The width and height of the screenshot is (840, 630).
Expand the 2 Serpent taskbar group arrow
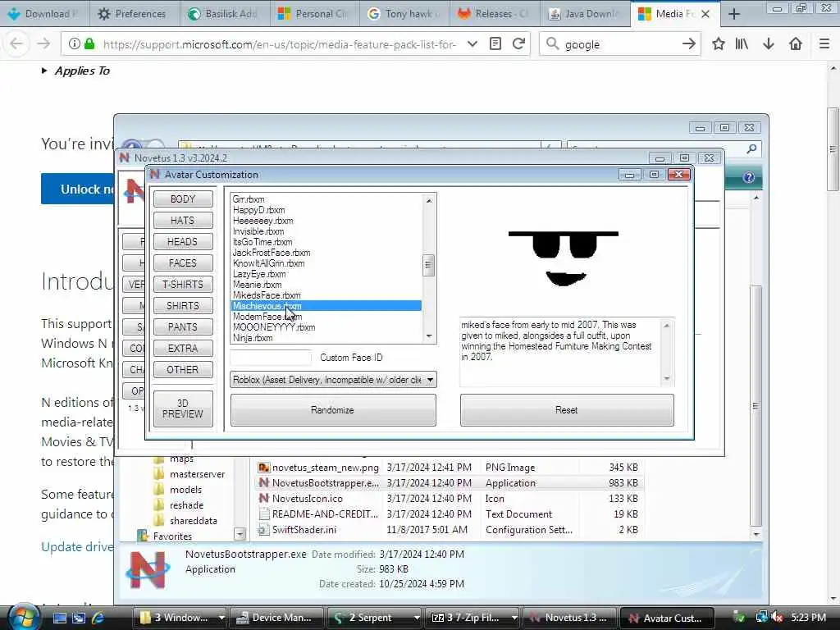[416, 618]
